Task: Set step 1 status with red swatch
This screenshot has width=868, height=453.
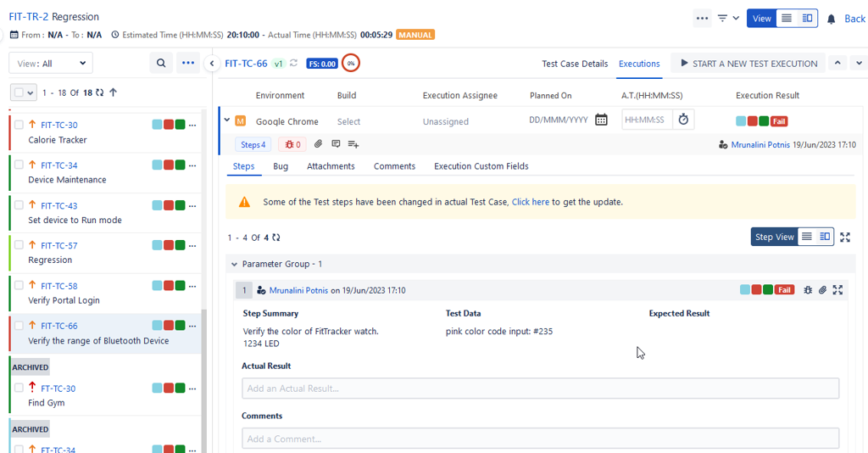Action: tap(756, 289)
